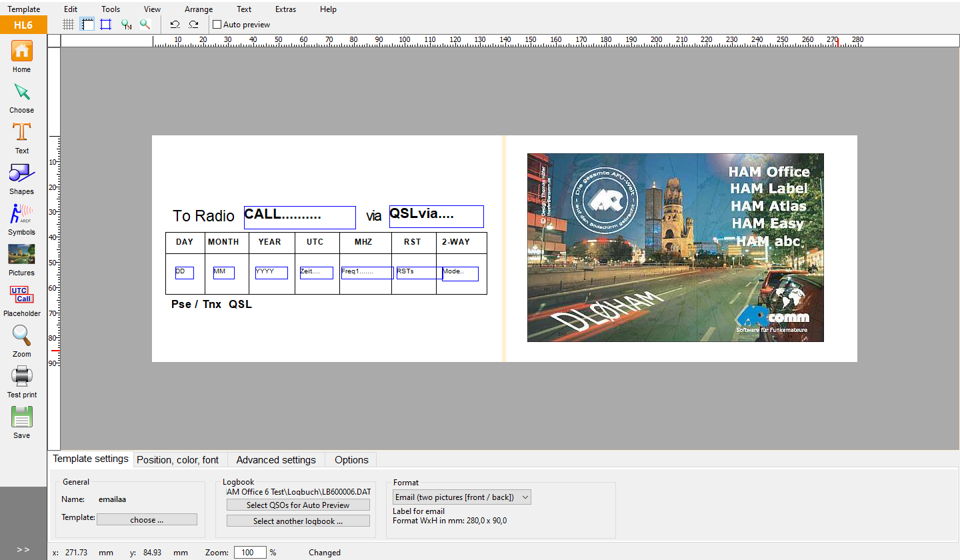960x560 pixels.
Task: Select the CALL.......... placeholder box
Action: (x=300, y=217)
